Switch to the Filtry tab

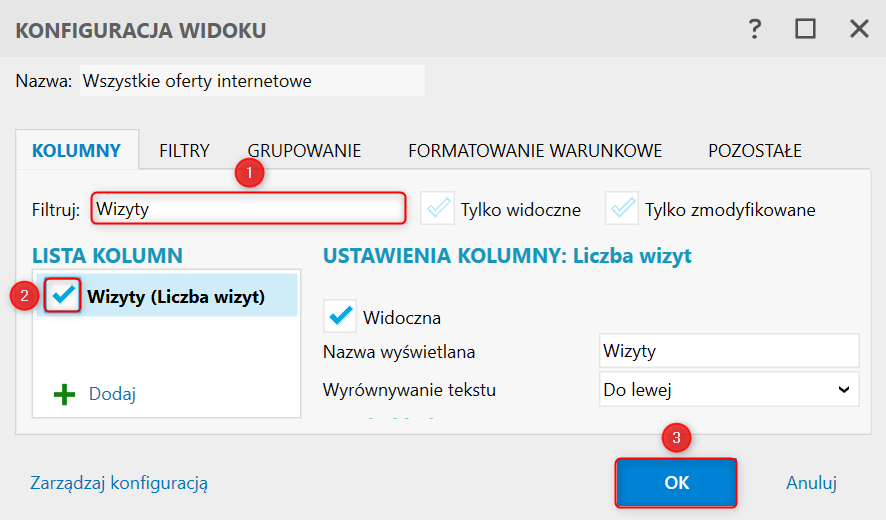(184, 151)
